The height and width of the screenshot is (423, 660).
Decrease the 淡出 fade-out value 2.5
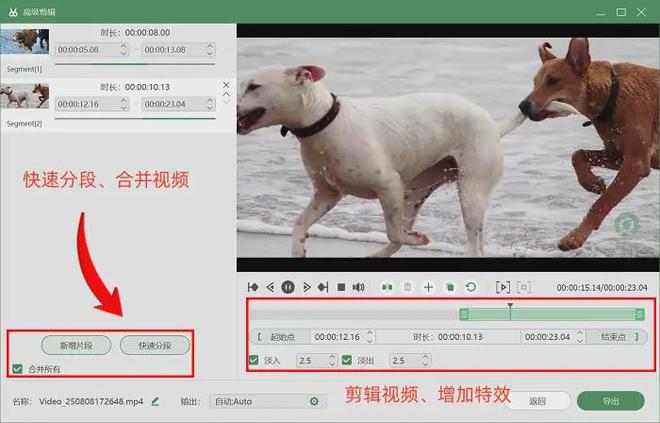pos(426,364)
